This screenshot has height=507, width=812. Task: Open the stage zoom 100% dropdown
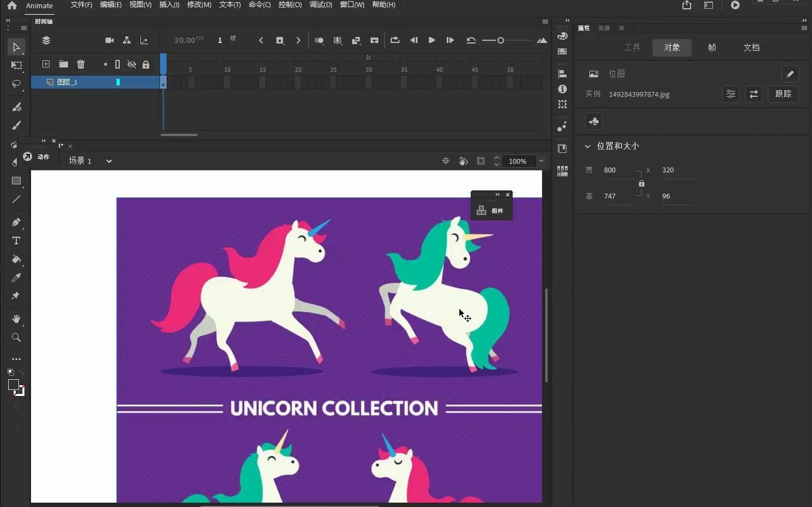541,161
